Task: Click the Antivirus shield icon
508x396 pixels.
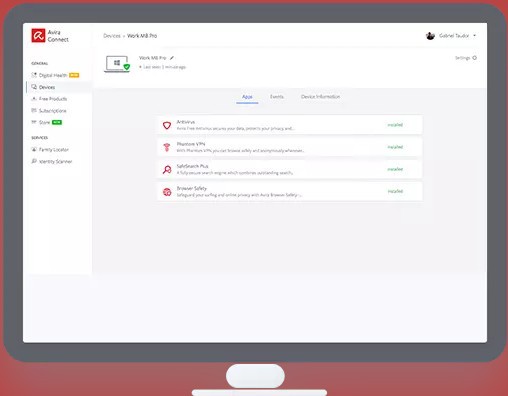Action: (x=167, y=125)
